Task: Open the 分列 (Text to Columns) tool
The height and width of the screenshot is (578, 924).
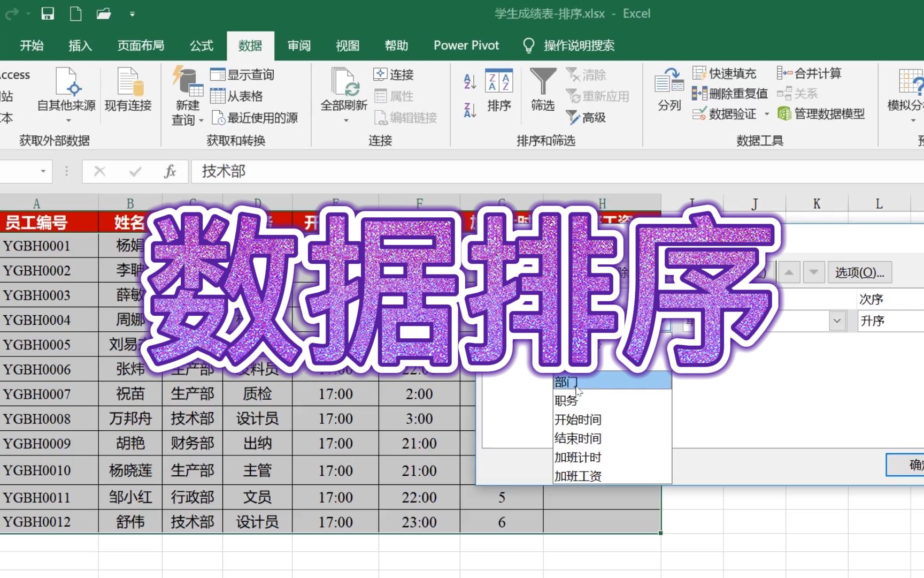Action: (x=668, y=90)
